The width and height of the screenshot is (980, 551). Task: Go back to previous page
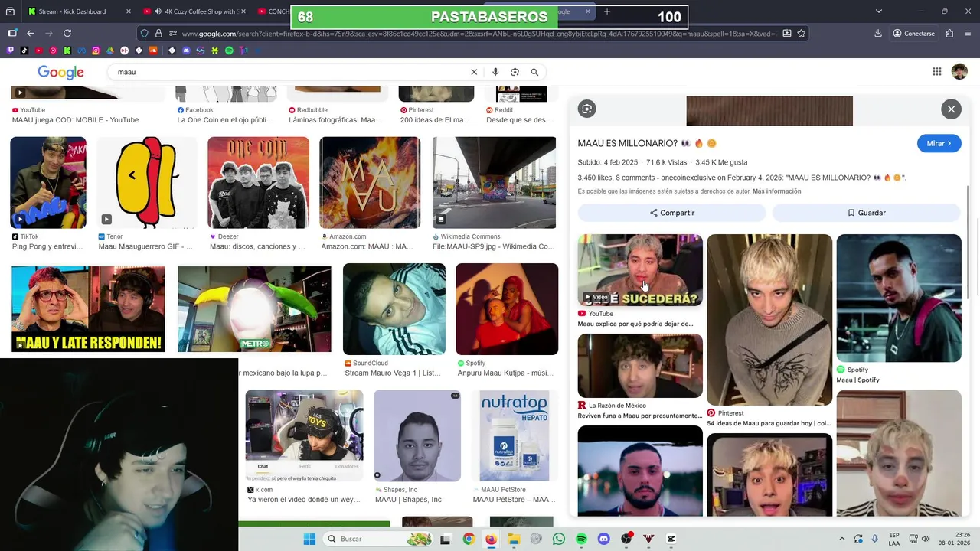pyautogui.click(x=31, y=34)
